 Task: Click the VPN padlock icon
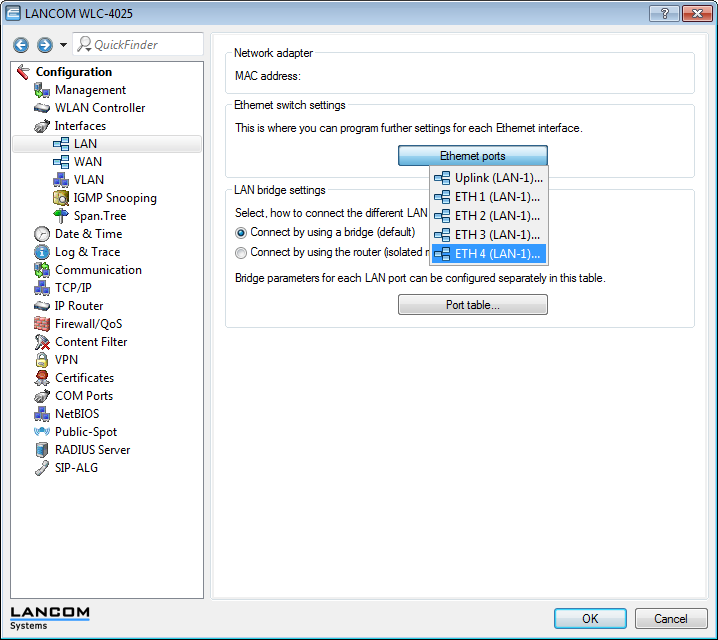42,360
